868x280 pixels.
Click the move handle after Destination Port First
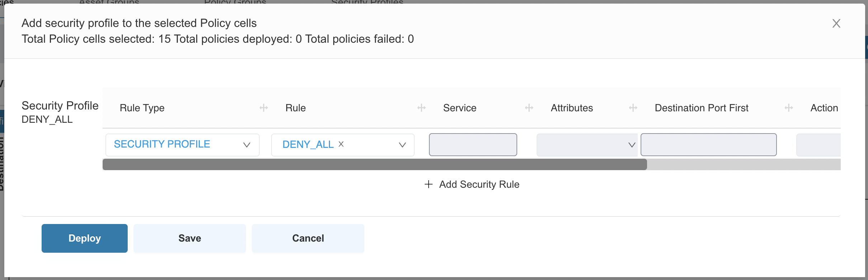[789, 108]
